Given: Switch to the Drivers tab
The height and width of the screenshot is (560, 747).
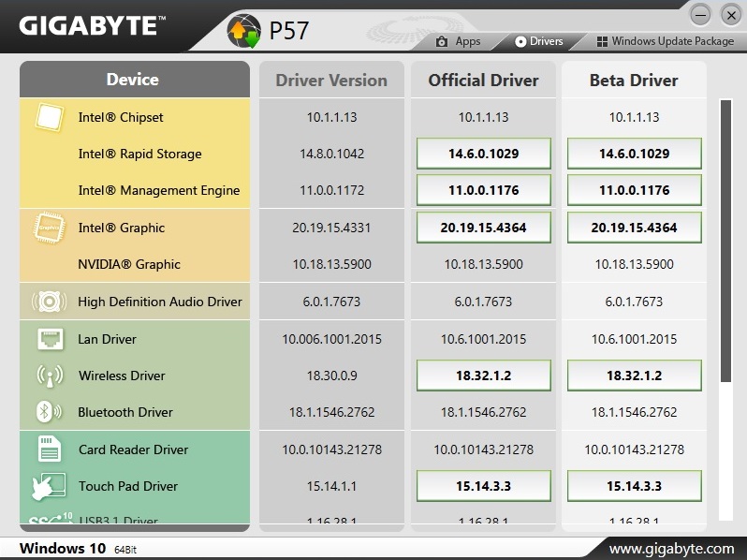Looking at the screenshot, I should coord(539,41).
